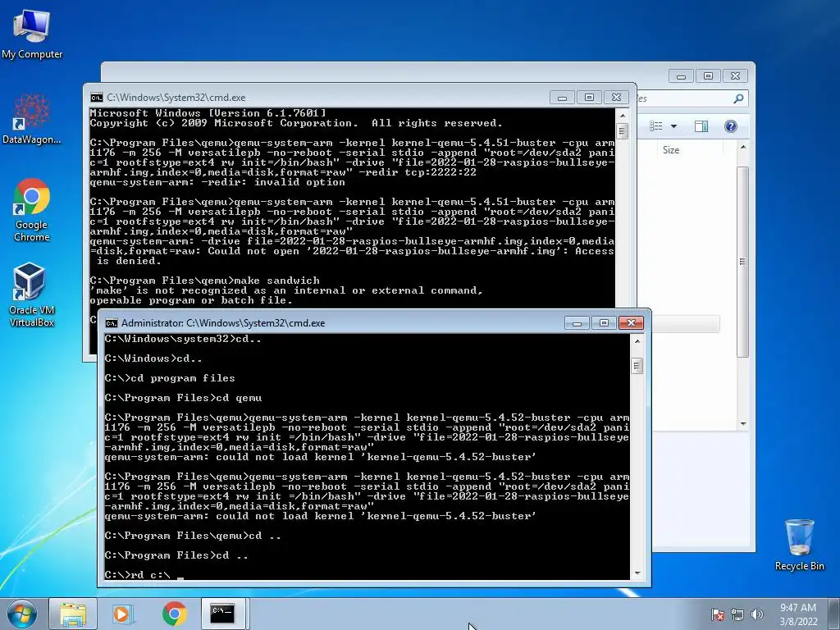Viewport: 840px width, 630px height.
Task: Click the back cmd window scrollbar thumb
Action: click(622, 130)
